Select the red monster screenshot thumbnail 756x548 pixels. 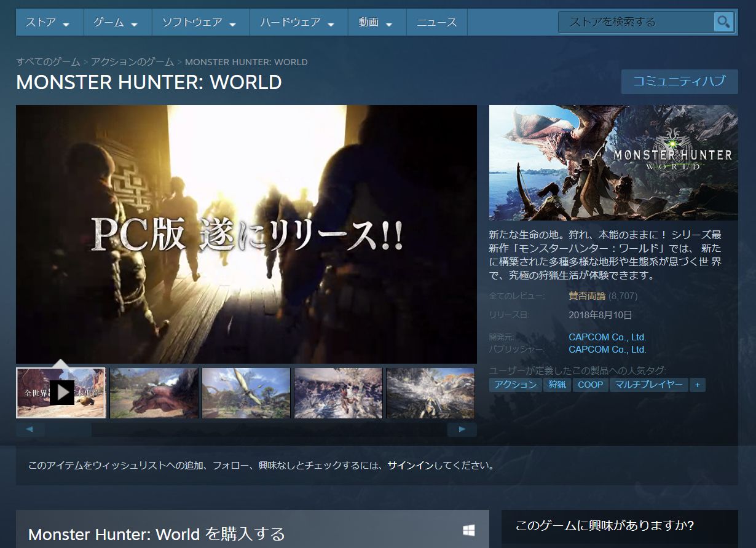tap(154, 393)
